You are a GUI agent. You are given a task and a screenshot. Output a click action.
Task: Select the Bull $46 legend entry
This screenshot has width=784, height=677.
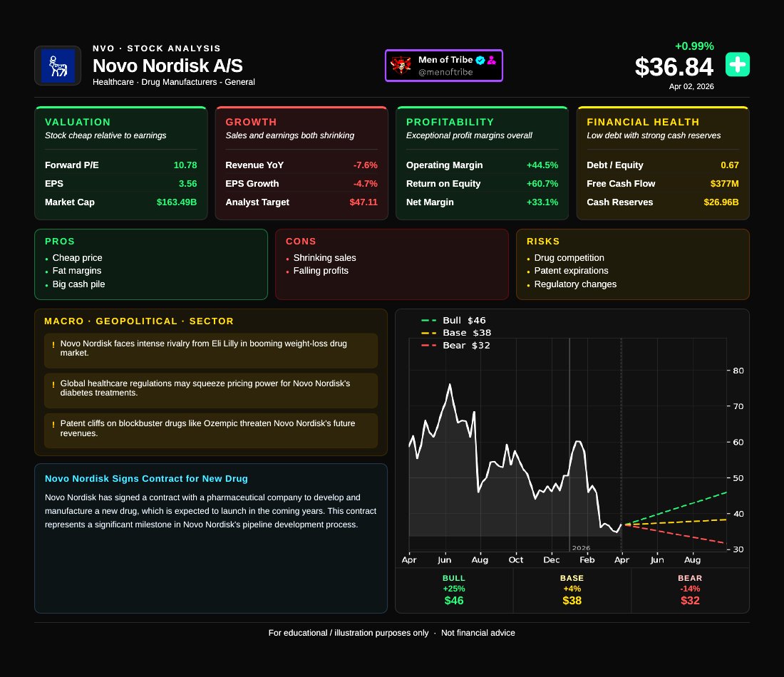point(453,321)
